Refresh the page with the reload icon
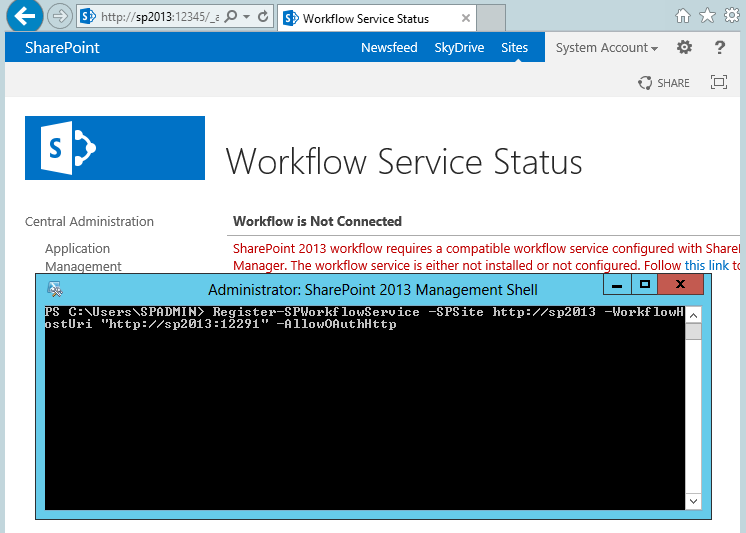Image resolution: width=746 pixels, height=533 pixels. click(263, 17)
